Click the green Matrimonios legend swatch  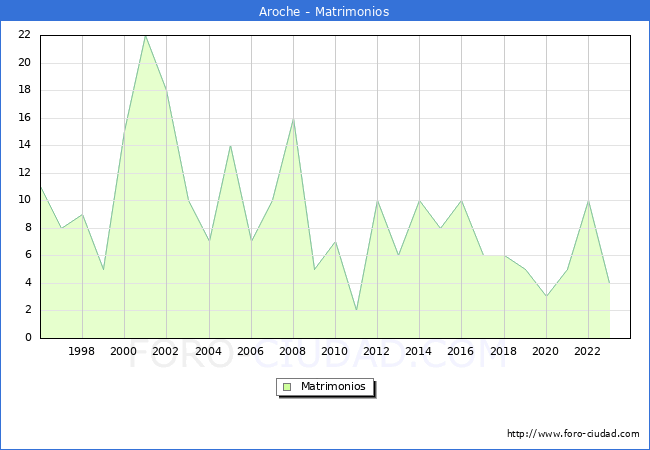(287, 387)
